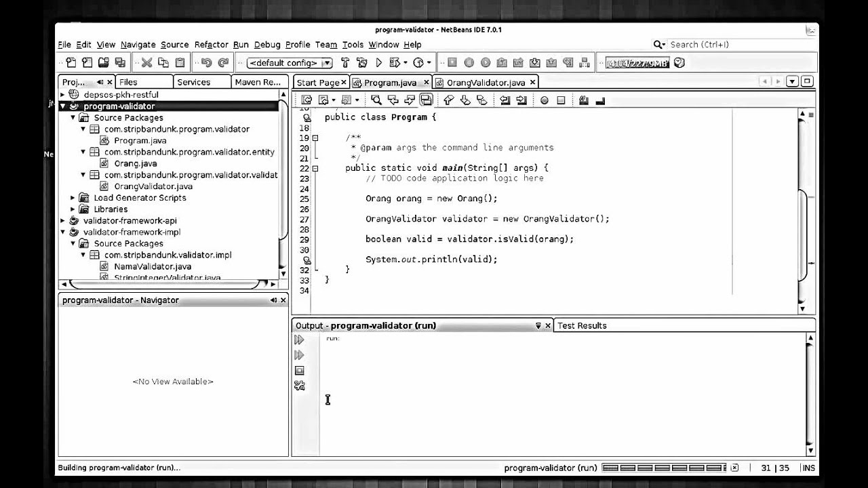This screenshot has height=488, width=868.
Task: Collapse the program-validator project node
Action: (62, 106)
